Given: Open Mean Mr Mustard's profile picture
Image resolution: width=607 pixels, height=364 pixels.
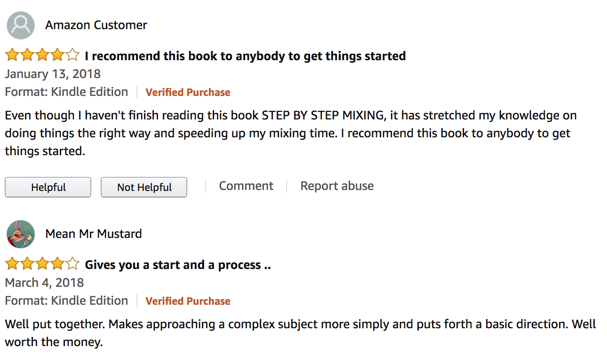Looking at the screenshot, I should [x=21, y=234].
